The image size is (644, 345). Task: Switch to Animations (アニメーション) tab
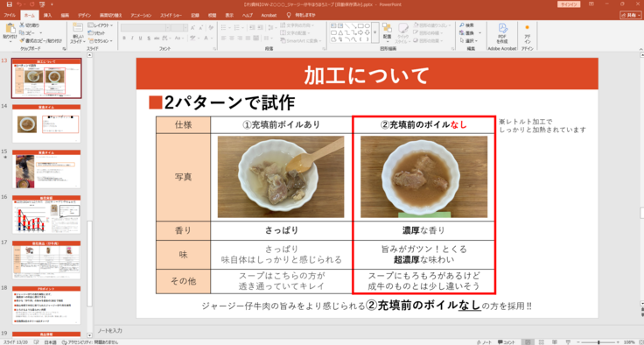click(x=141, y=15)
